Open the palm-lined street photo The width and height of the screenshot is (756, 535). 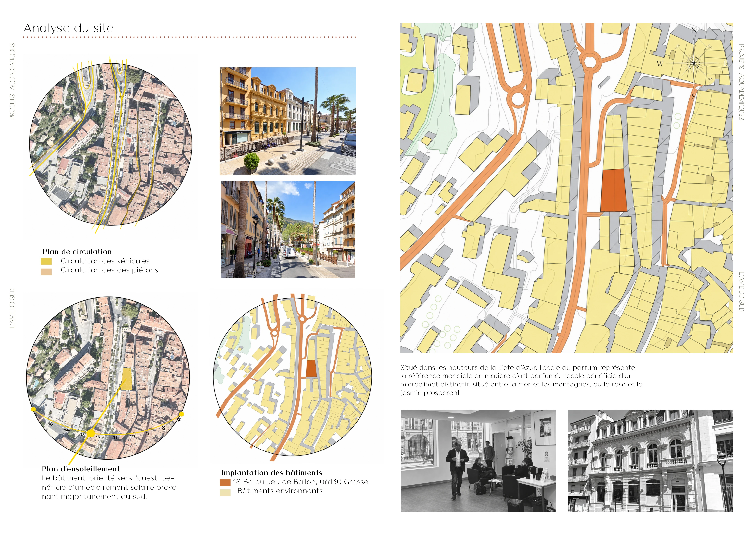pos(288,229)
